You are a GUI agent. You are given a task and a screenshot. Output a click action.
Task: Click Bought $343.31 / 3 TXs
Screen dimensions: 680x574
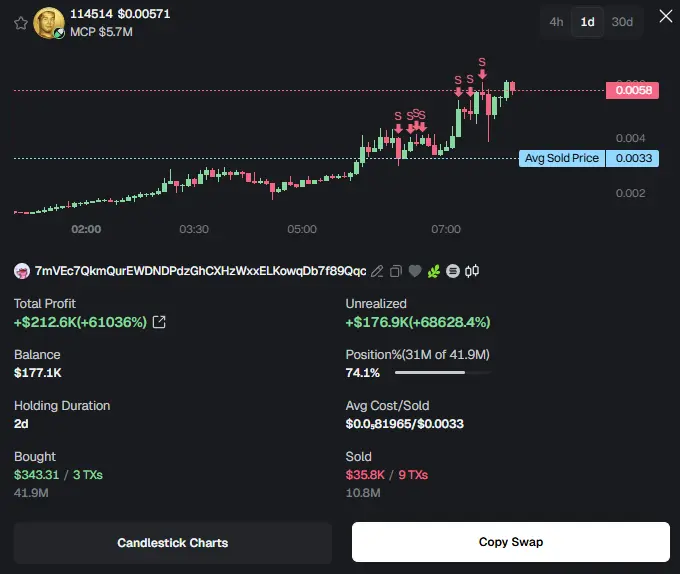tap(58, 475)
